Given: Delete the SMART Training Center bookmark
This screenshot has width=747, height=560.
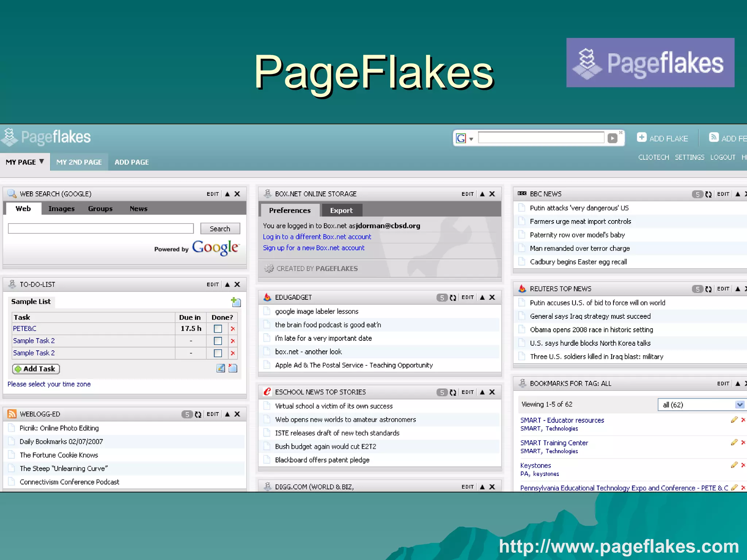Looking at the screenshot, I should click(743, 443).
